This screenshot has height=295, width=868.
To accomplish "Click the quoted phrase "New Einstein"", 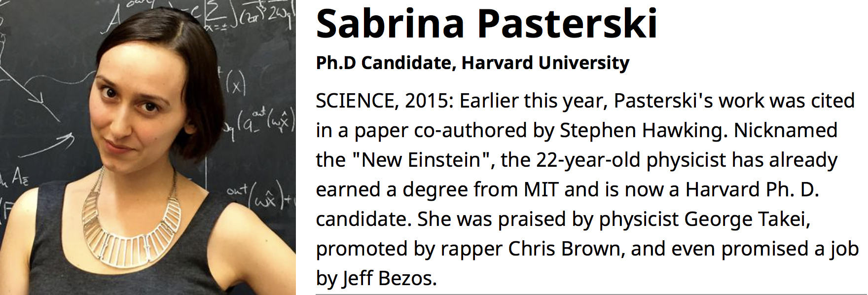I will point(421,160).
